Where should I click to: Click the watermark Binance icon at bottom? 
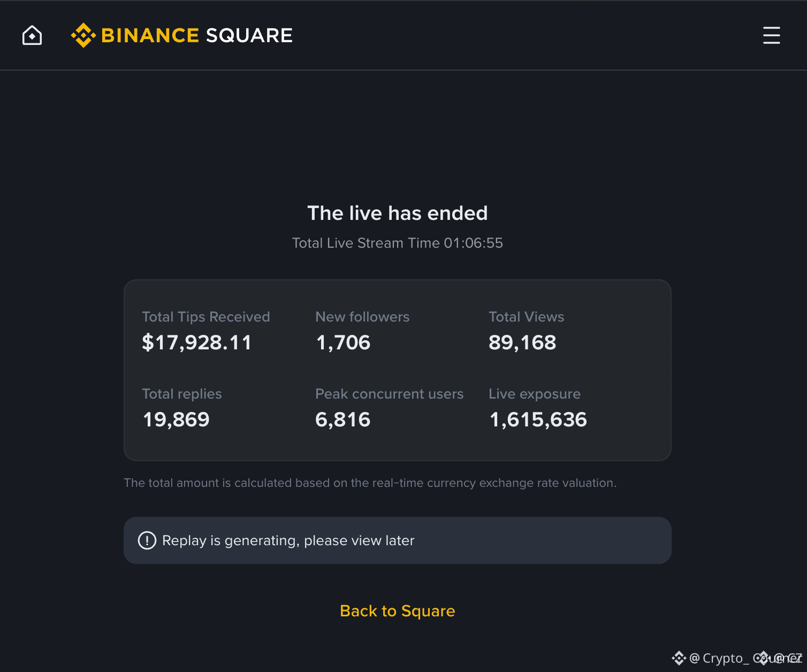pyautogui.click(x=679, y=658)
